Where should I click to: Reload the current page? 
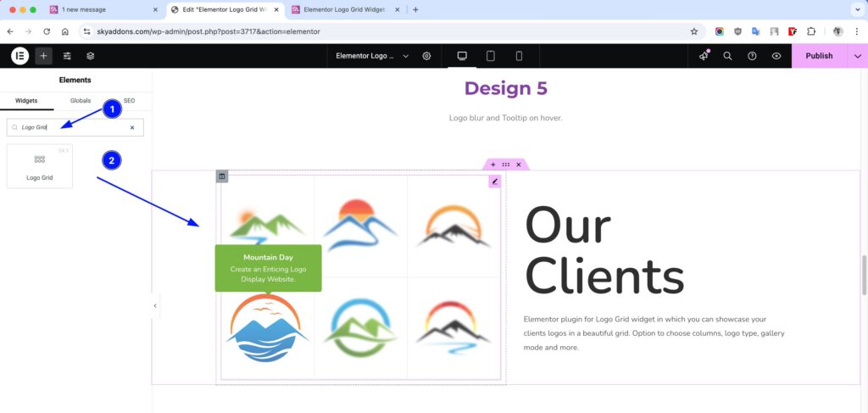pos(47,31)
